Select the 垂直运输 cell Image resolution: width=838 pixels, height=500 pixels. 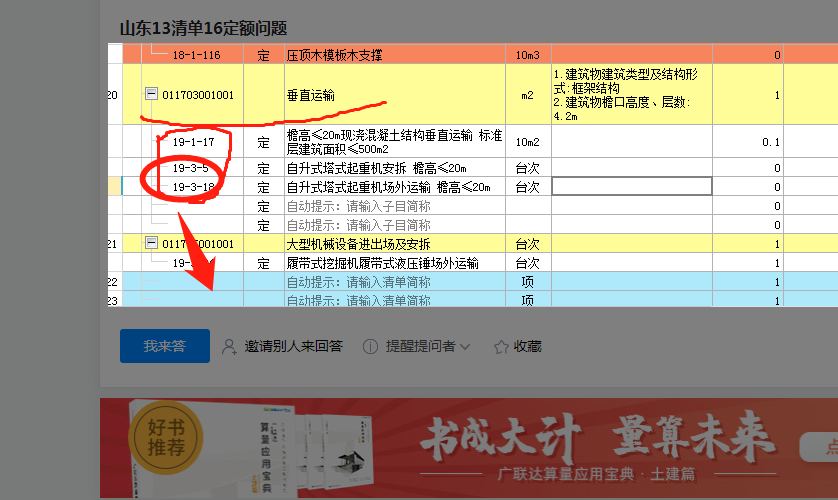395,95
